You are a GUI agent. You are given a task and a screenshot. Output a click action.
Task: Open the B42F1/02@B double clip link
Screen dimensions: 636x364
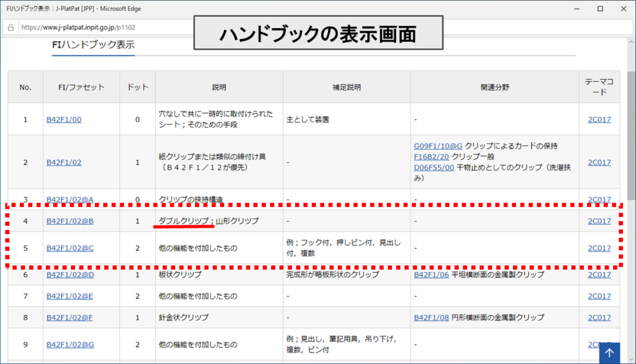(x=70, y=221)
